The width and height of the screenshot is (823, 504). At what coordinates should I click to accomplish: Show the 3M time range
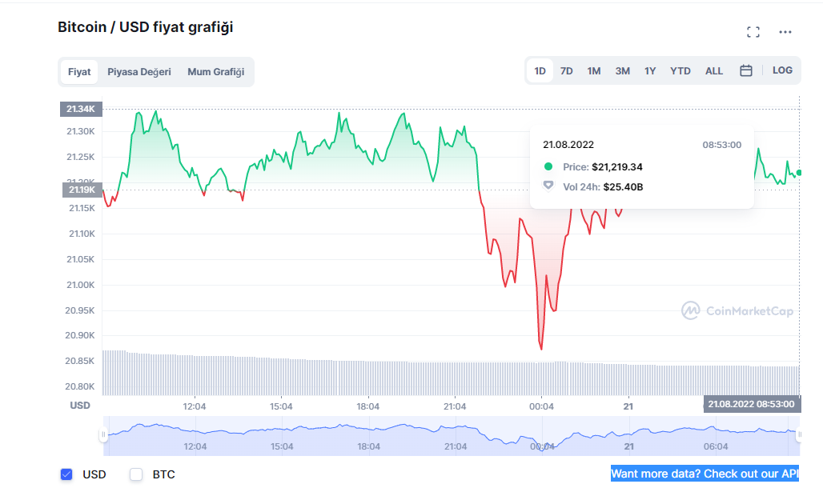[622, 71]
